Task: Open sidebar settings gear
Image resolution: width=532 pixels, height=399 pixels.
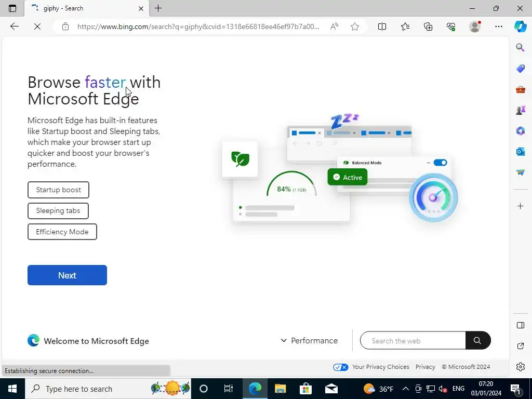Action: tap(520, 367)
